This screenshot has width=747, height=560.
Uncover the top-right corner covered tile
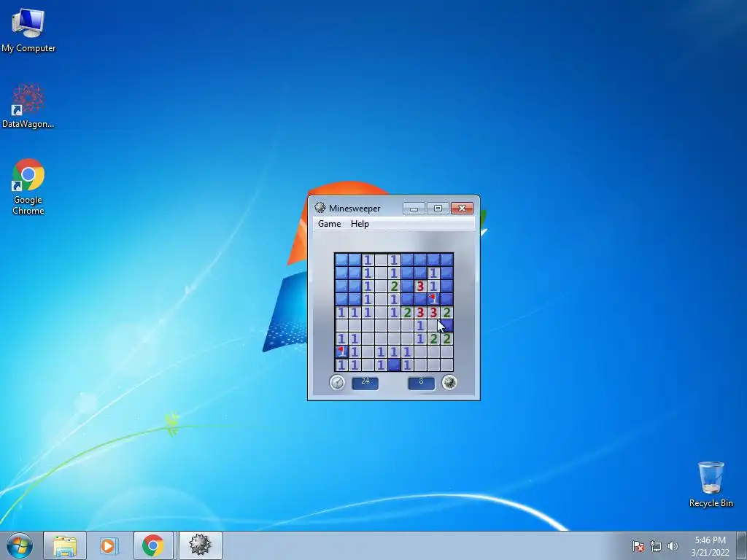click(447, 260)
